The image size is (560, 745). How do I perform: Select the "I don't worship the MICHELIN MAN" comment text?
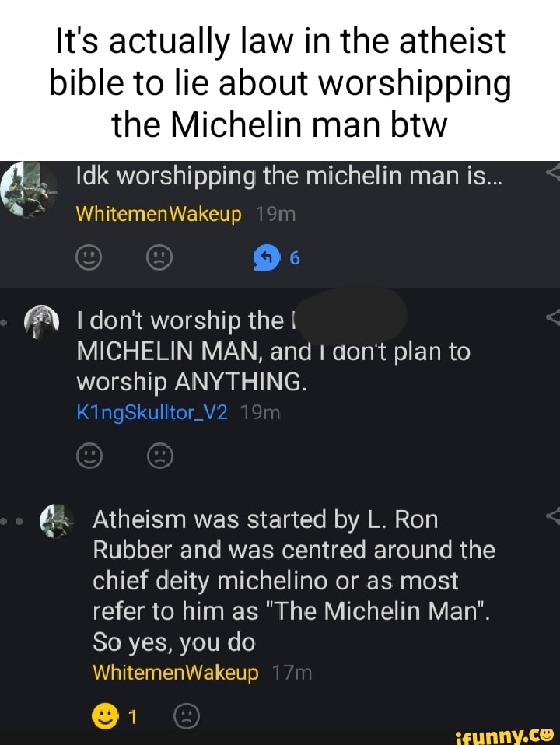coord(272,352)
